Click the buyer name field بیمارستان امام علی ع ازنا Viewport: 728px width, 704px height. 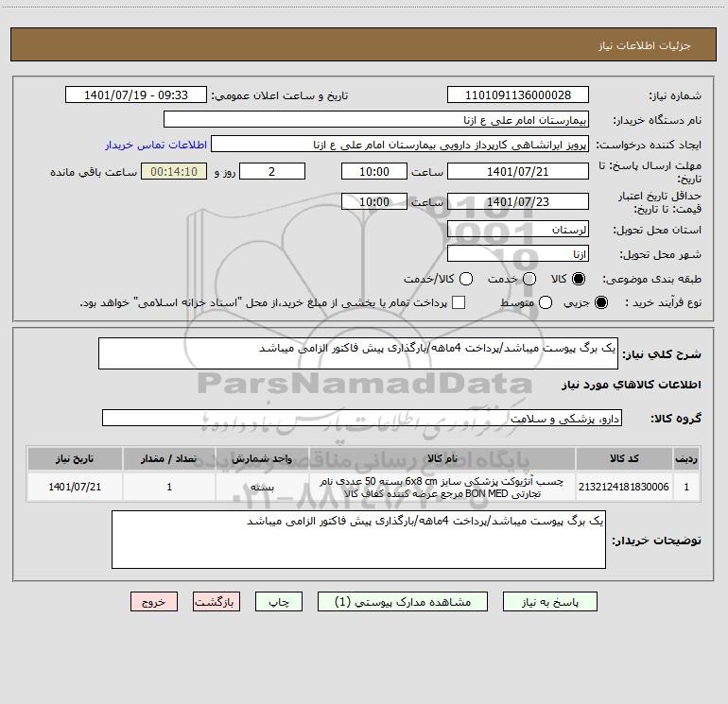click(376, 120)
